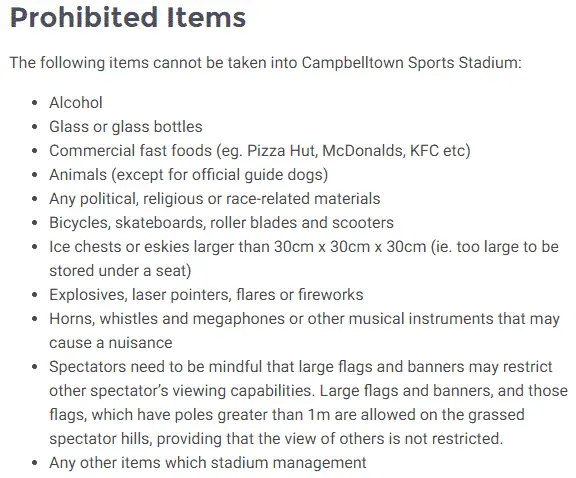The width and height of the screenshot is (576, 478).
Task: Click the text cause a nuisance
Action: (111, 343)
